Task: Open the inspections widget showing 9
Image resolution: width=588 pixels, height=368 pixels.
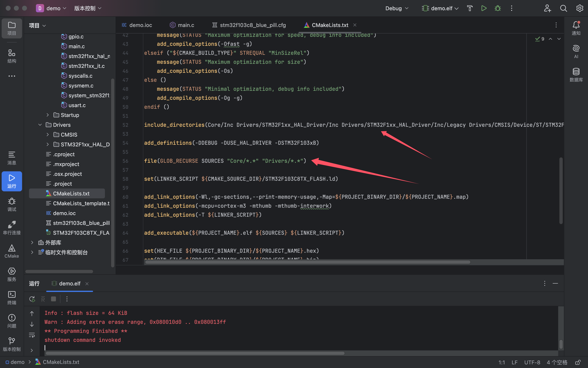Action: 540,39
